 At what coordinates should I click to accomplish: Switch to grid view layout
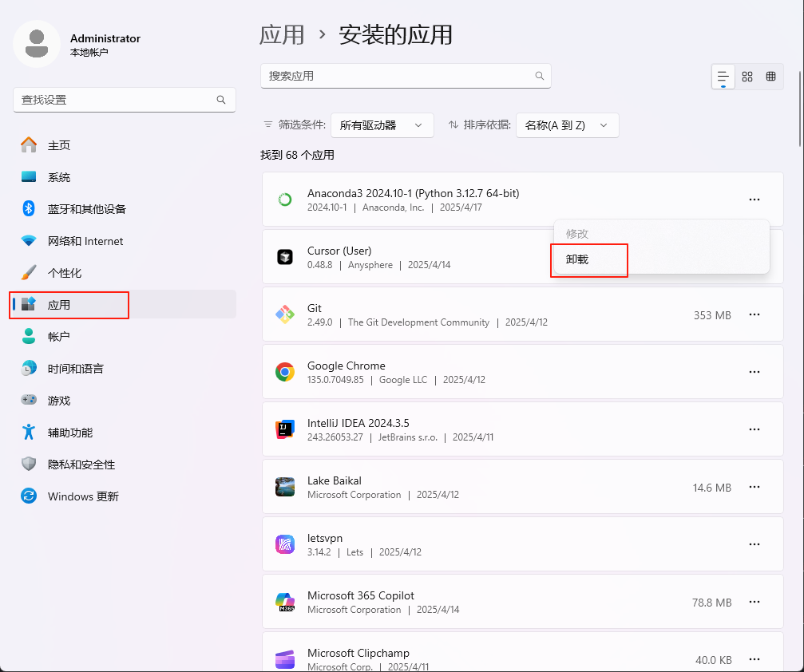click(747, 77)
